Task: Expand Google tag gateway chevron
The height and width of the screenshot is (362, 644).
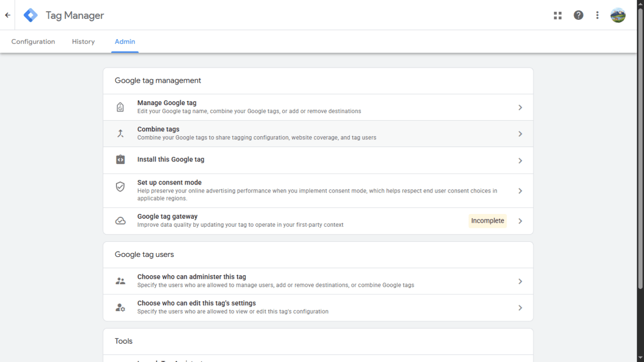Action: click(520, 220)
